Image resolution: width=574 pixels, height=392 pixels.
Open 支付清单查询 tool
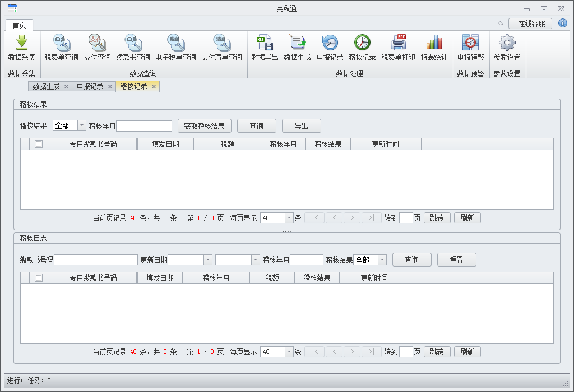point(221,48)
